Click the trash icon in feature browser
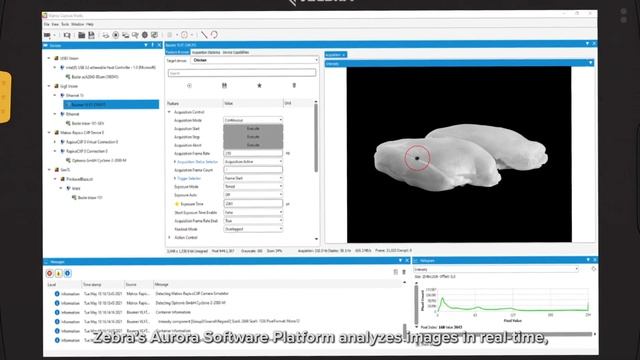The height and width of the screenshot is (360, 640). (294, 86)
